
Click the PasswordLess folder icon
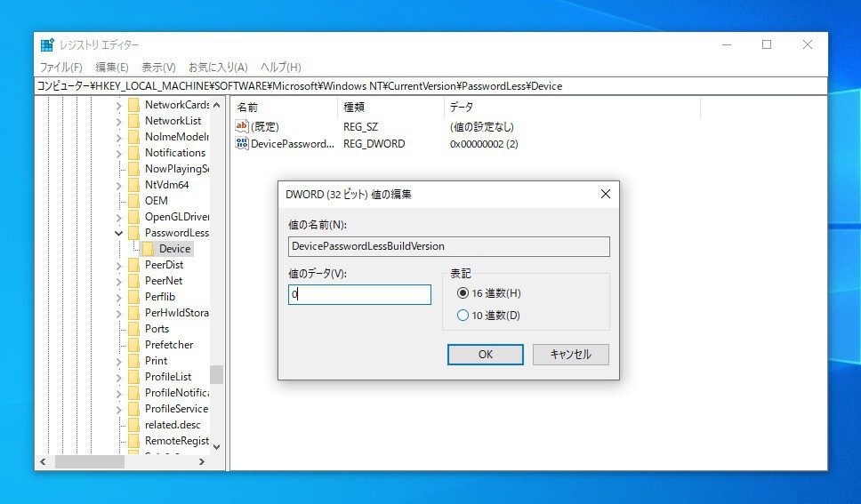(134, 233)
